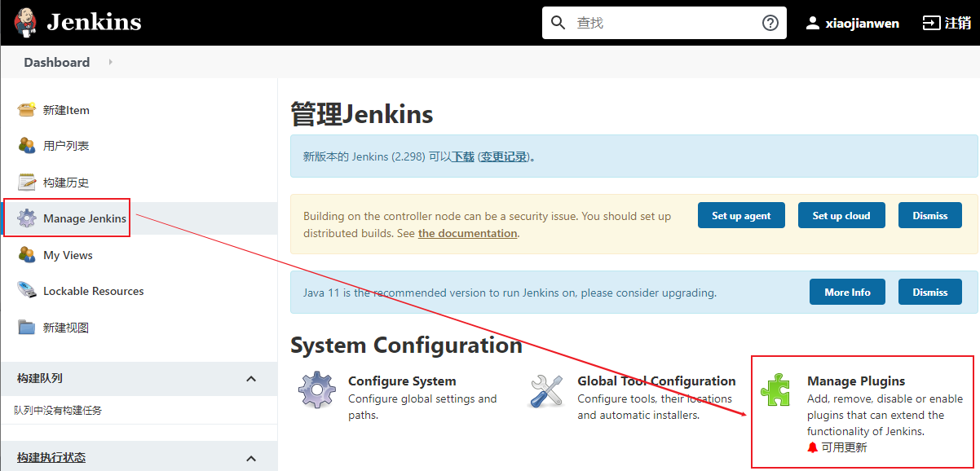This screenshot has width=980, height=471.
Task: Click the 管理Jenkins page heading
Action: 361,115
